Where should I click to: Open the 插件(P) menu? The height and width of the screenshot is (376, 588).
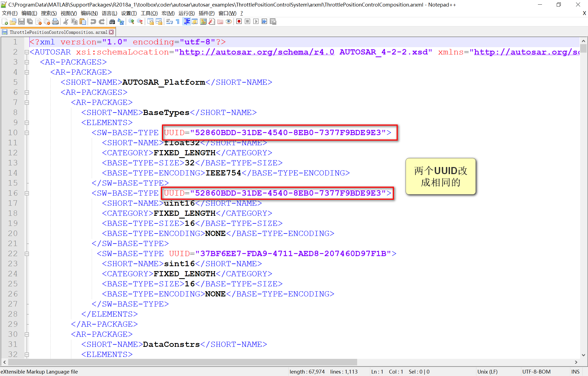(x=207, y=13)
